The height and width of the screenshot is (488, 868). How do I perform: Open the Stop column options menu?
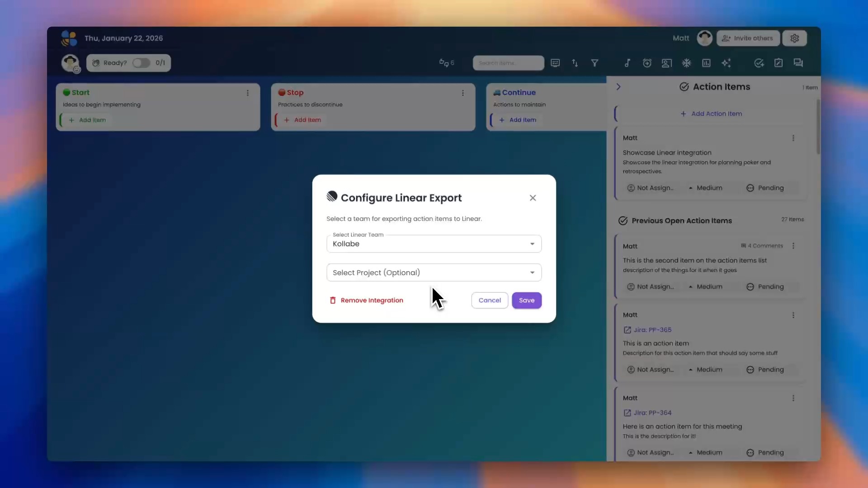tap(463, 93)
